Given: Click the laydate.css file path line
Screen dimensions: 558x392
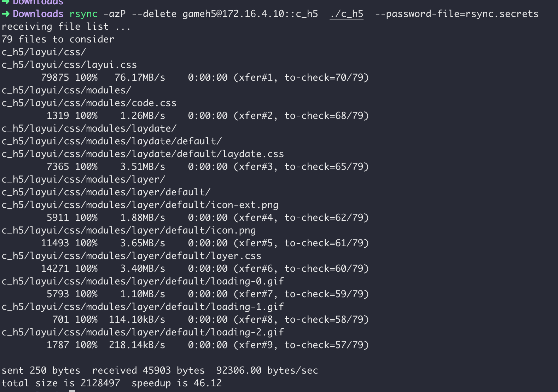Looking at the screenshot, I should click(143, 154).
